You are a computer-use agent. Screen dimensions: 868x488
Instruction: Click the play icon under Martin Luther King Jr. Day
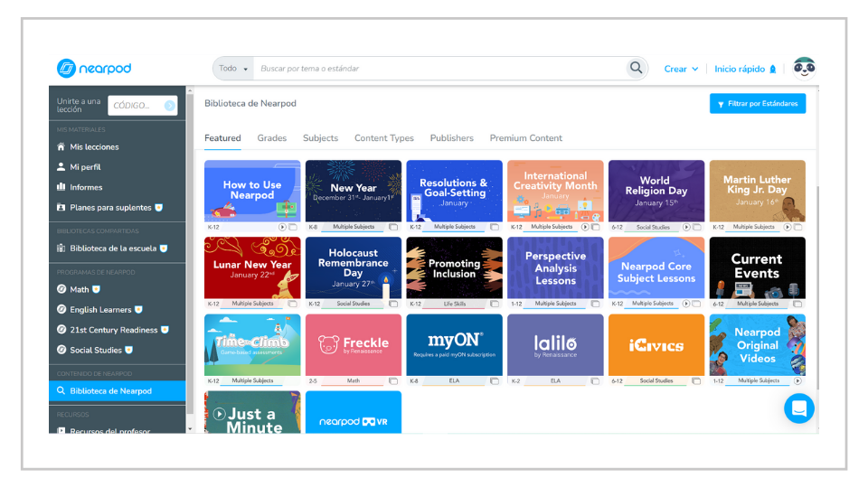[x=788, y=227]
